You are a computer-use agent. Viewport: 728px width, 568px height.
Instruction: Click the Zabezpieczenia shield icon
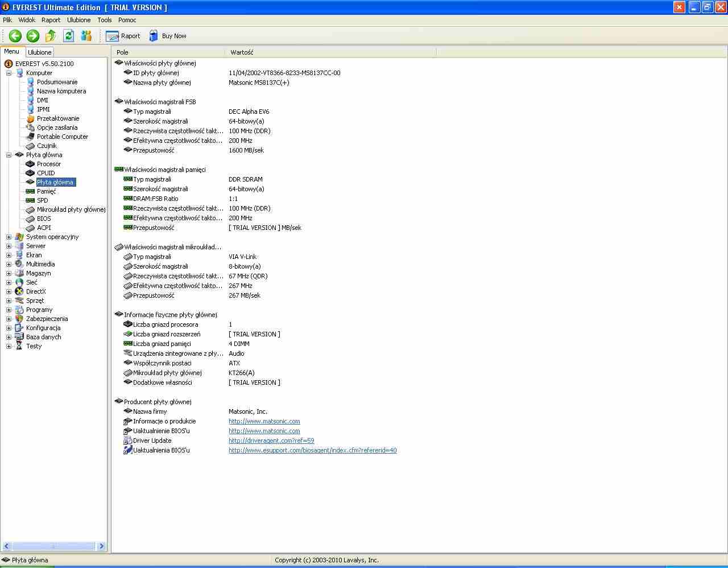coord(19,319)
